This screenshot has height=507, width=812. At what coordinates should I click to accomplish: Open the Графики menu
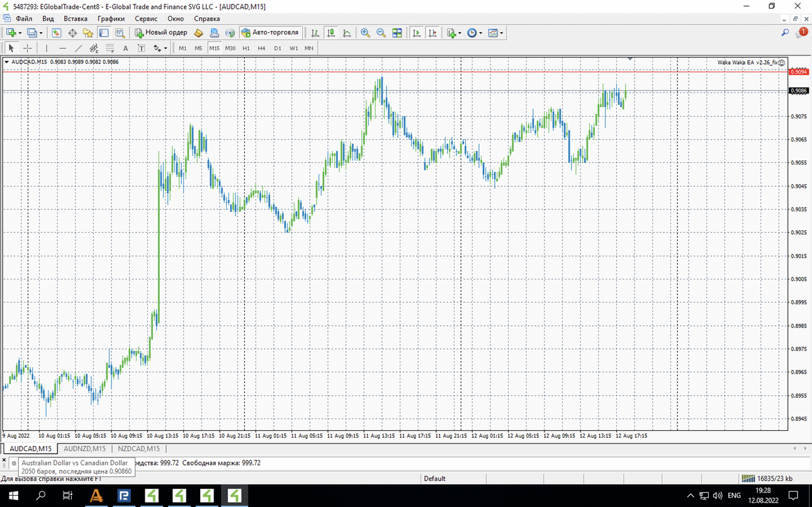(x=111, y=19)
